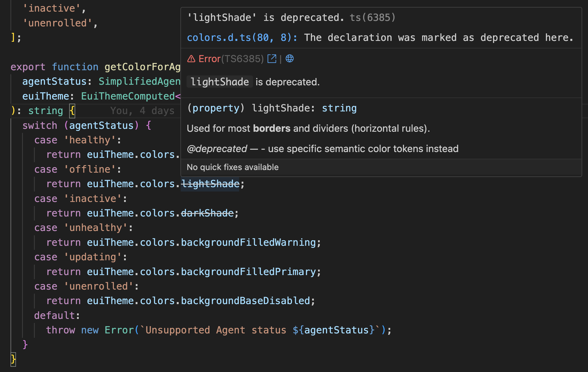This screenshot has height=372, width=588.
Task: Click the final closing yellow brace of the function
Action: click(x=13, y=359)
